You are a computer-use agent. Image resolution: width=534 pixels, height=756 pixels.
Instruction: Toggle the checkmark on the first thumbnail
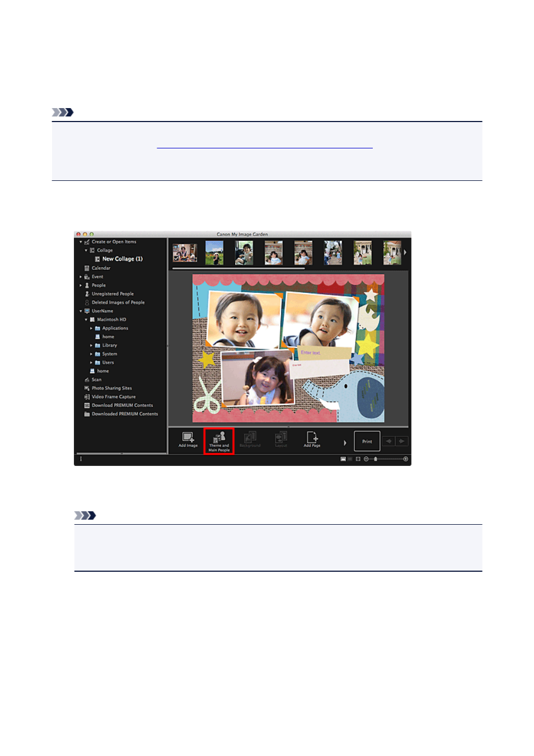click(x=176, y=259)
